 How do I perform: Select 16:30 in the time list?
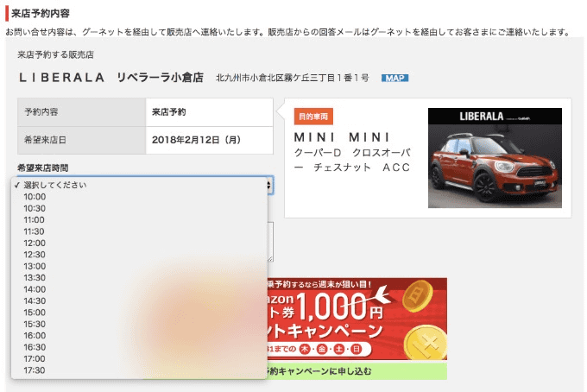[139, 347]
